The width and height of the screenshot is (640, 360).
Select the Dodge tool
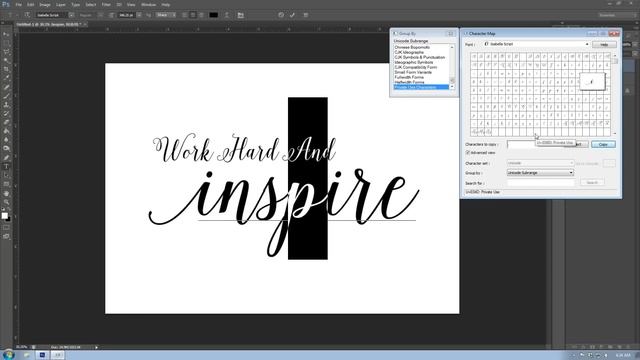6,148
